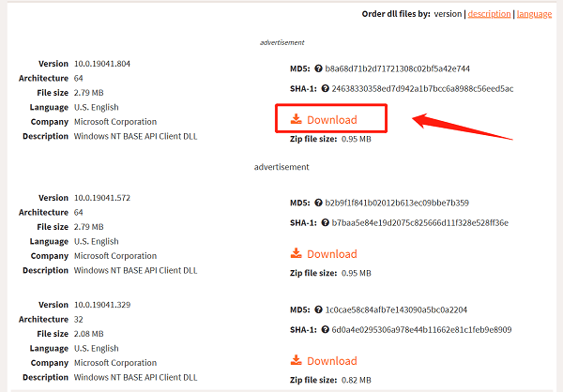Order dll files by language

(x=534, y=14)
